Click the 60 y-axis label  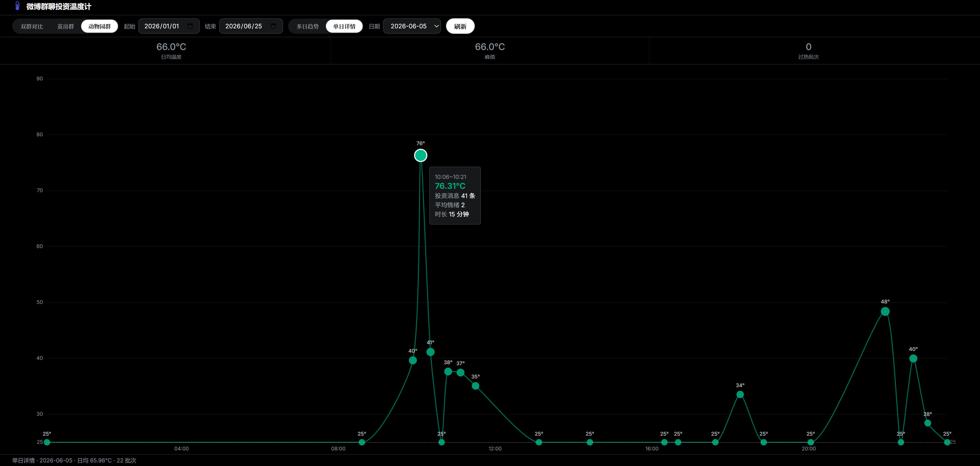[40, 247]
